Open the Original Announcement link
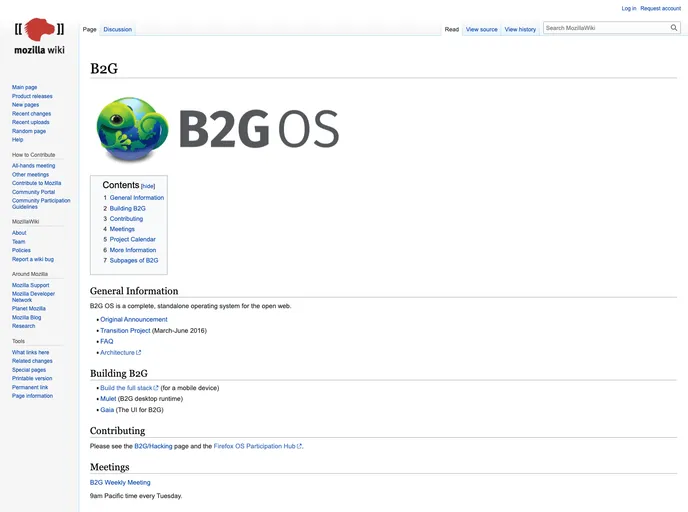 (133, 319)
